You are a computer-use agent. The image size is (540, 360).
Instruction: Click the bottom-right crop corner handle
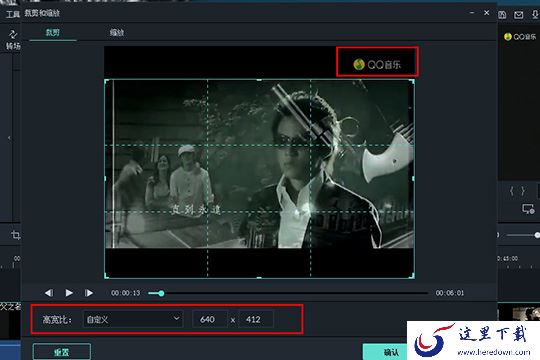412,276
